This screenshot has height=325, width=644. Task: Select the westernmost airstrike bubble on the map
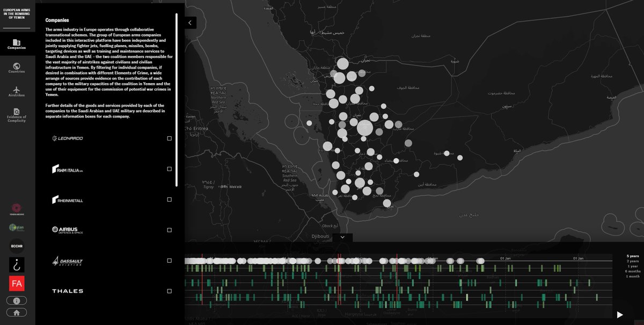click(x=309, y=123)
